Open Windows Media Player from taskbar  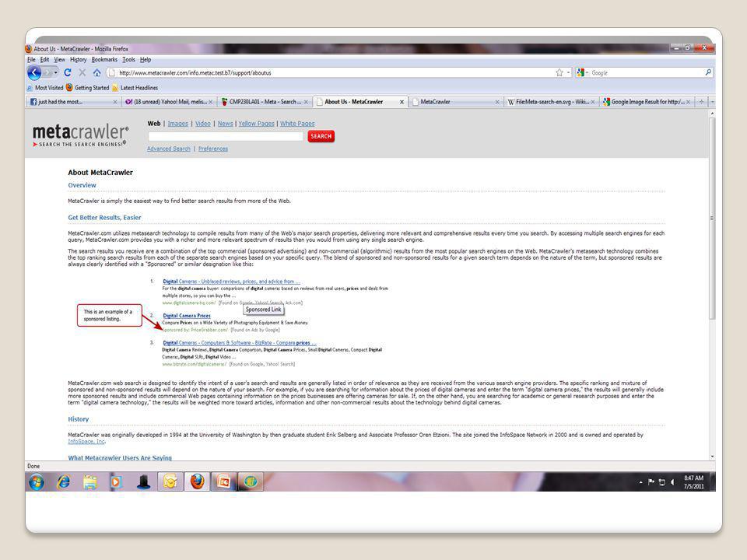click(x=116, y=482)
